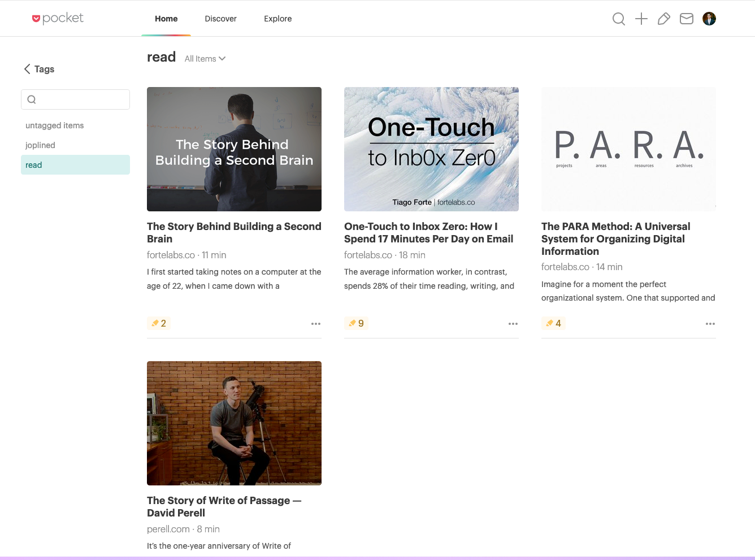Open the search magnifier in header

619,19
